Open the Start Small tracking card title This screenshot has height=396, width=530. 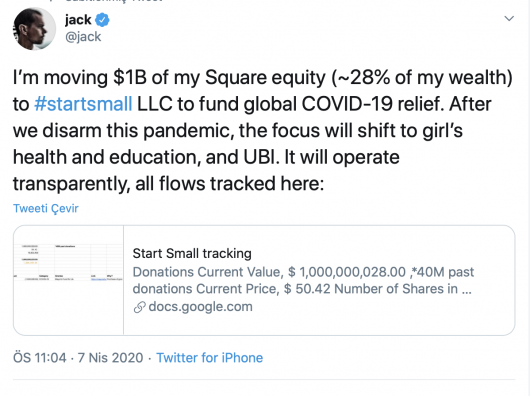tap(192, 253)
